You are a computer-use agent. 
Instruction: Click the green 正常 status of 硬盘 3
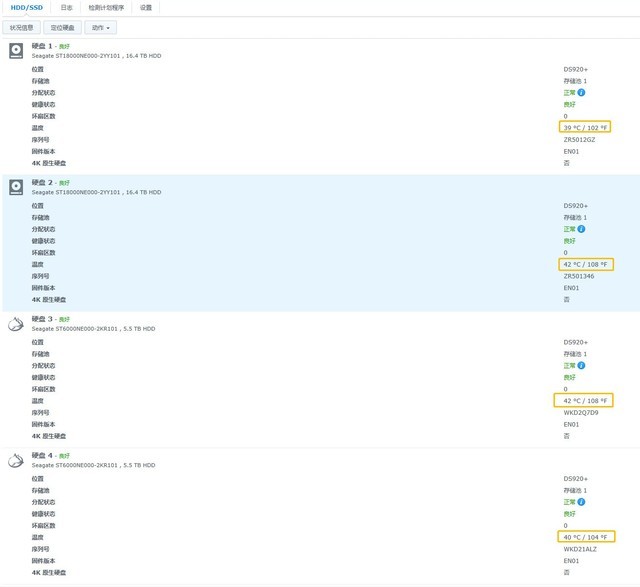[x=569, y=365]
